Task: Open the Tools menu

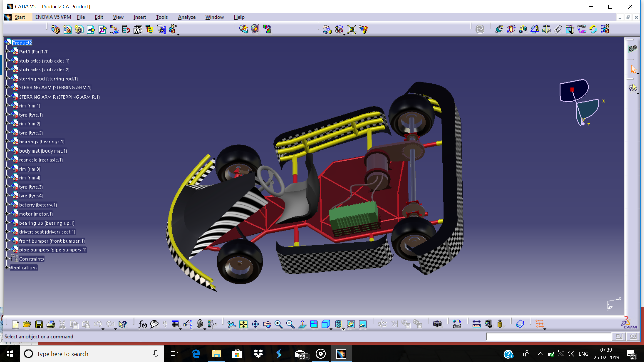Action: [x=162, y=17]
